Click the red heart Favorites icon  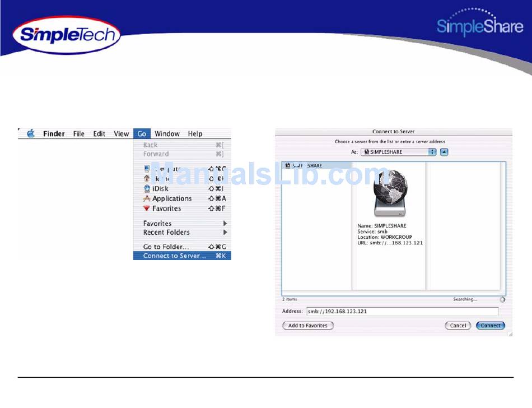[147, 208]
